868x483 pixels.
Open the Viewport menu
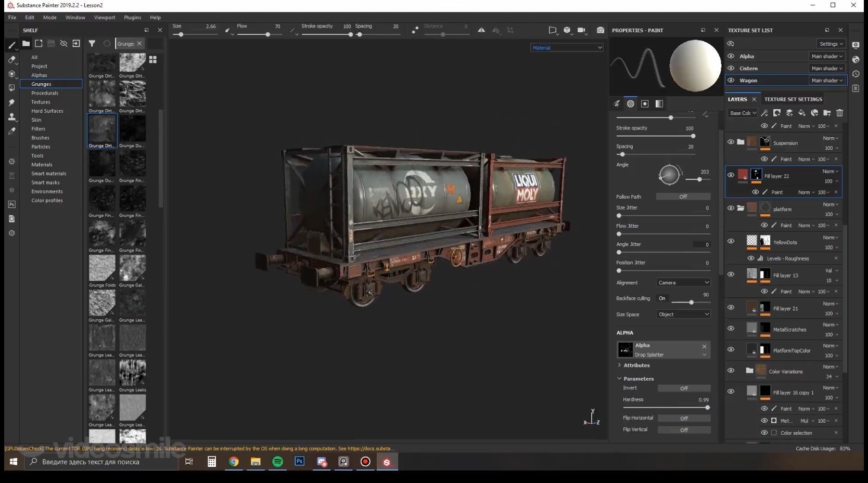click(x=105, y=18)
